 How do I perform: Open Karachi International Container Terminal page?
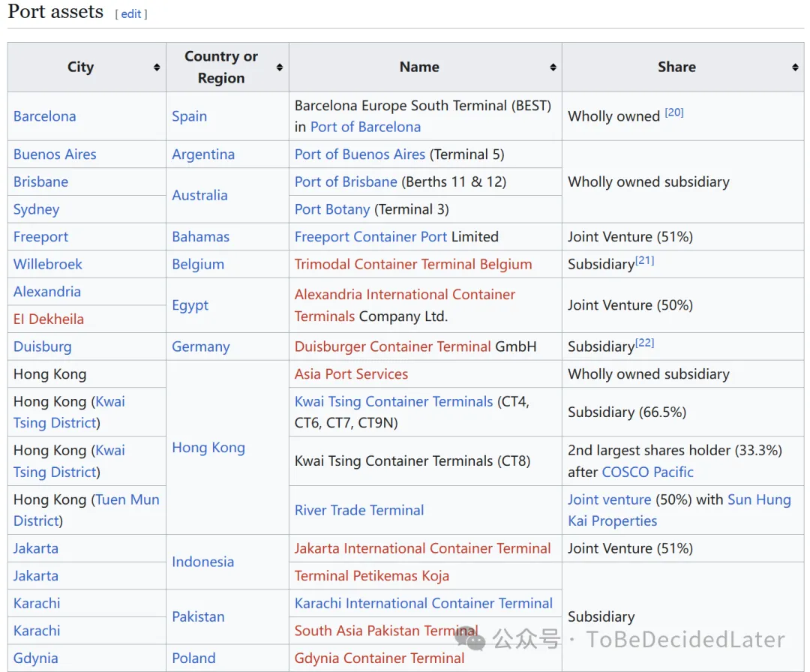[x=423, y=603]
